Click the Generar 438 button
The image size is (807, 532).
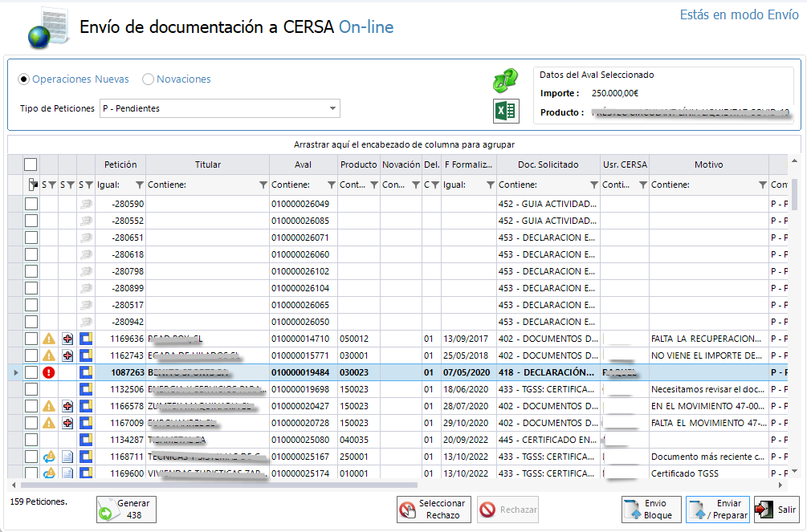[x=126, y=510]
